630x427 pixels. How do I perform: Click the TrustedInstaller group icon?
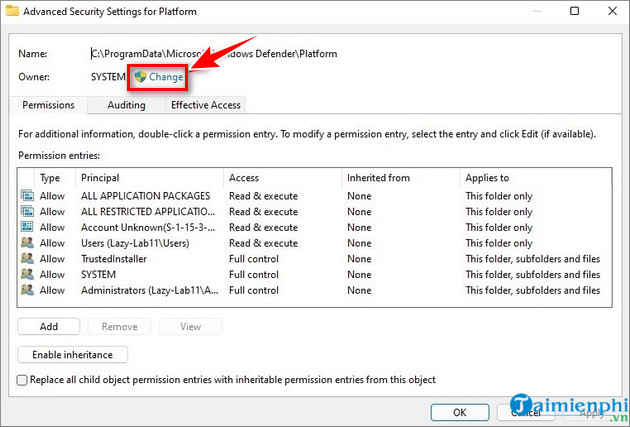point(27,258)
